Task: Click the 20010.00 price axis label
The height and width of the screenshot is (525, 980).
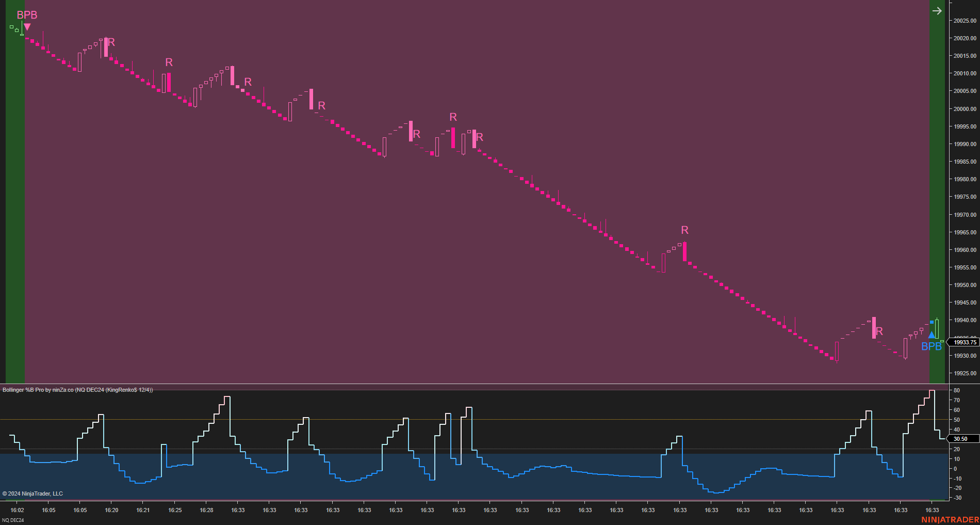Action: (965, 73)
